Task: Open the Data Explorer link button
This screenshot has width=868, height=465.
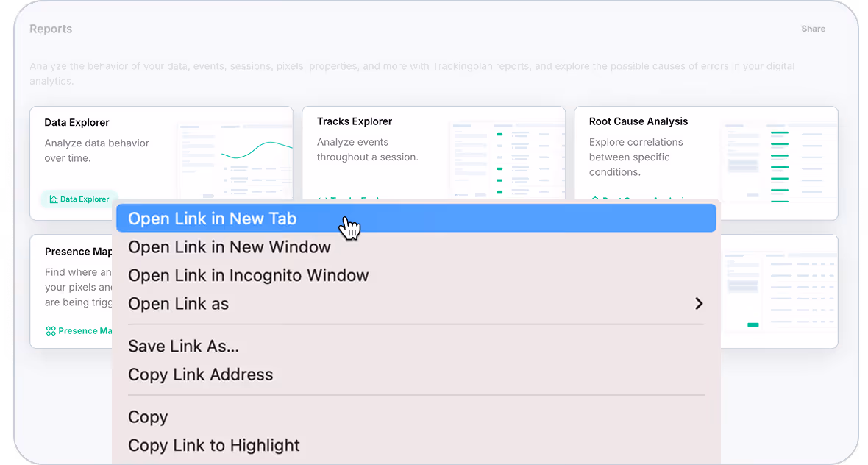Action: [79, 199]
